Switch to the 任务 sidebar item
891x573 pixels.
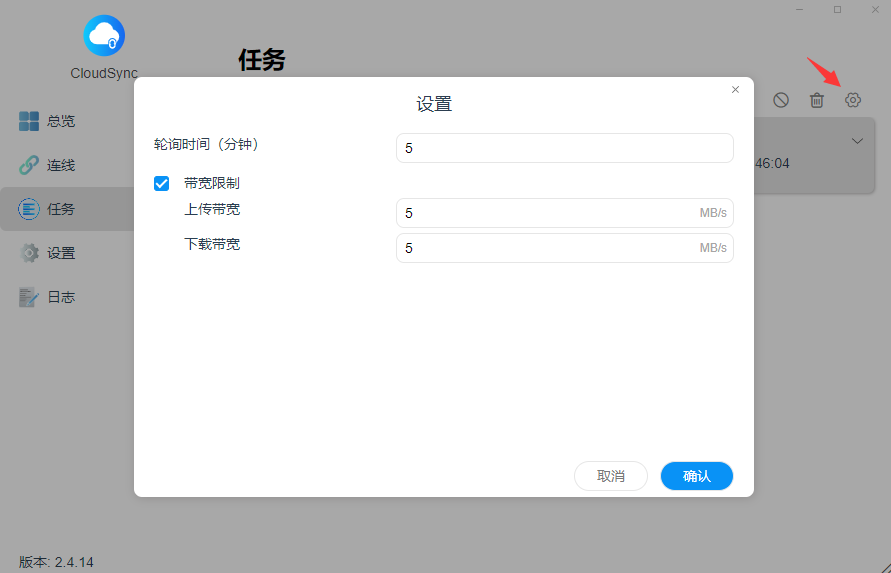pyautogui.click(x=61, y=209)
